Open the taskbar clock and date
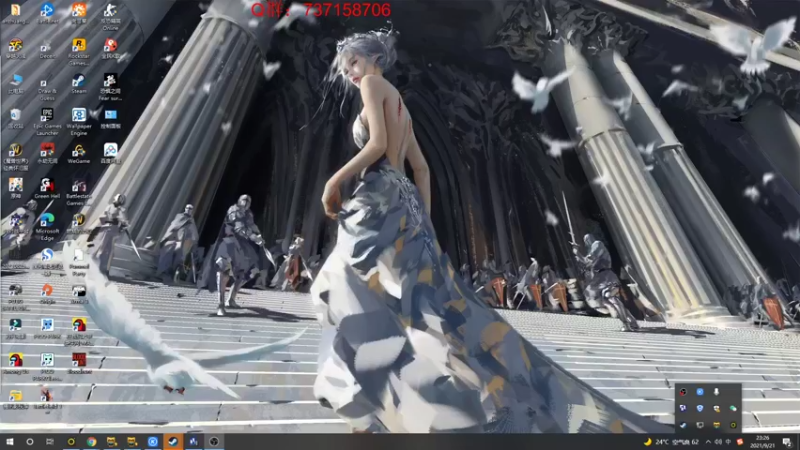The width and height of the screenshot is (800, 450). tap(763, 442)
